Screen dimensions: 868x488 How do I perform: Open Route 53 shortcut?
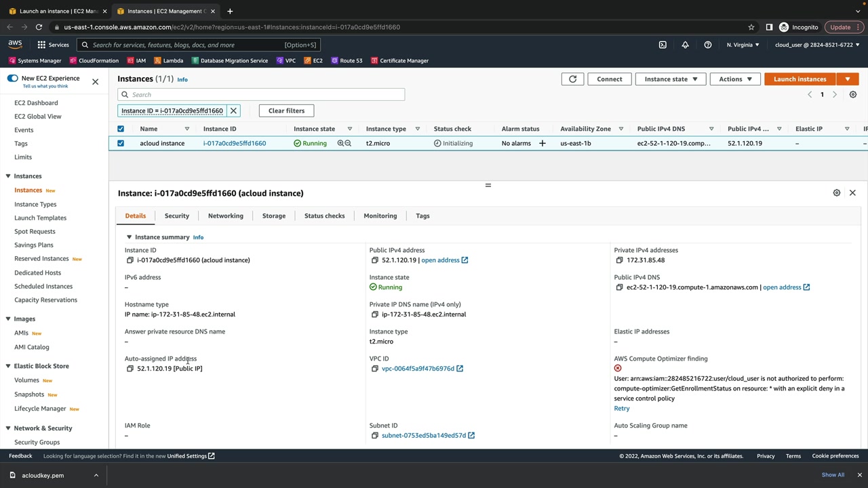347,60
